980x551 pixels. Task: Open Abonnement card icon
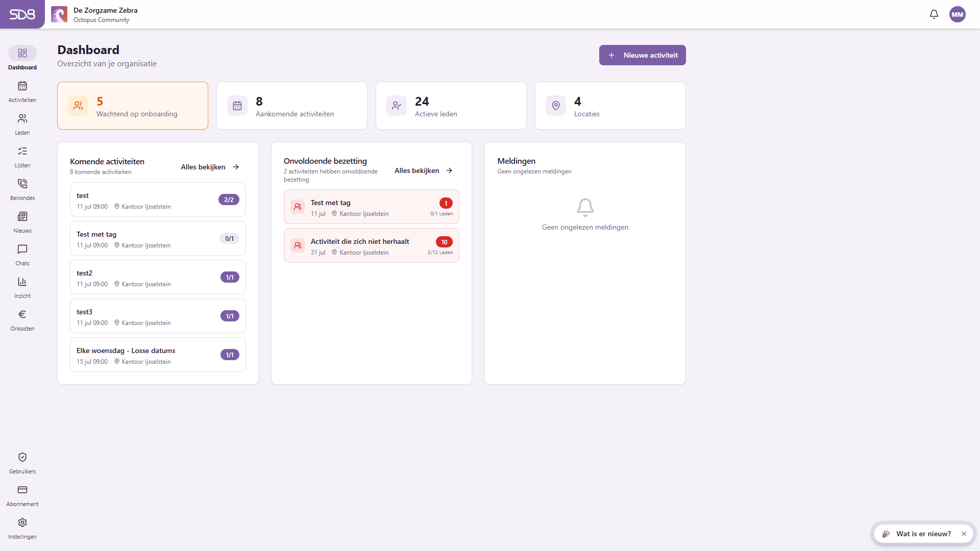click(22, 490)
